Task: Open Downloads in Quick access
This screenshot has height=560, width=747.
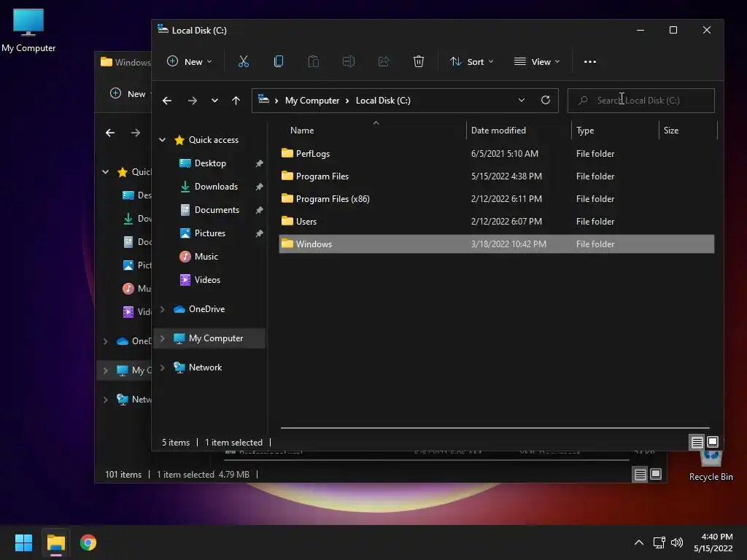Action: pyautogui.click(x=216, y=187)
